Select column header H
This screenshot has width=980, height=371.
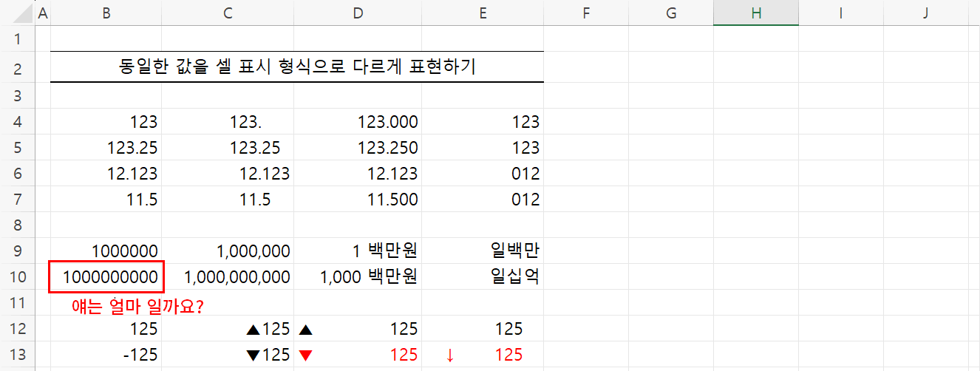[x=756, y=13]
